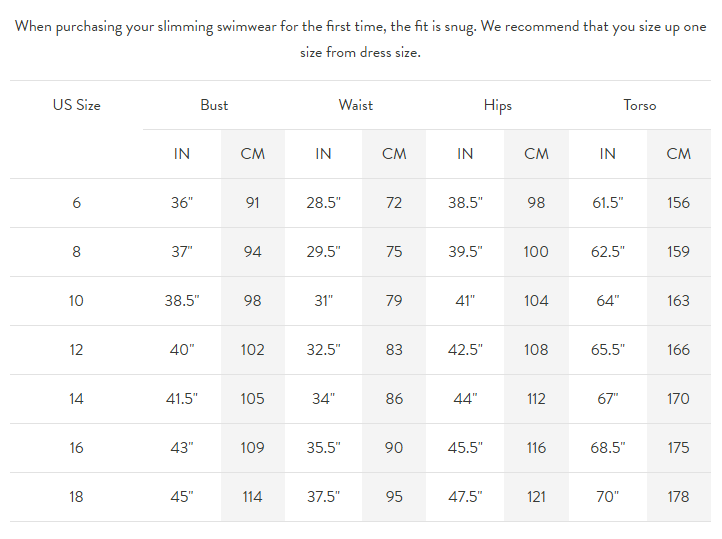Select the size 18 bust centimeters value 114
This screenshot has width=722, height=539.
252,497
